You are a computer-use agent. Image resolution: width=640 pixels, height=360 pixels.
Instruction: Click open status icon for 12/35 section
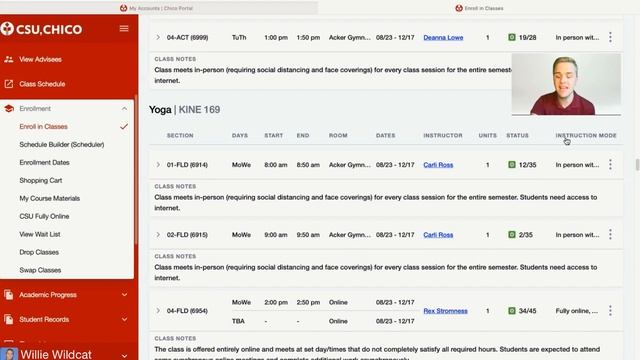coord(511,164)
